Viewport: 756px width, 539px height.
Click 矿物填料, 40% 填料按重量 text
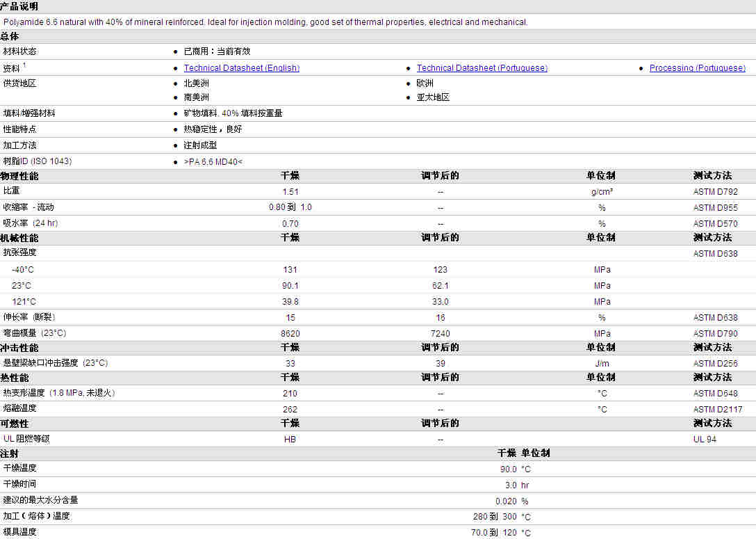(x=233, y=113)
